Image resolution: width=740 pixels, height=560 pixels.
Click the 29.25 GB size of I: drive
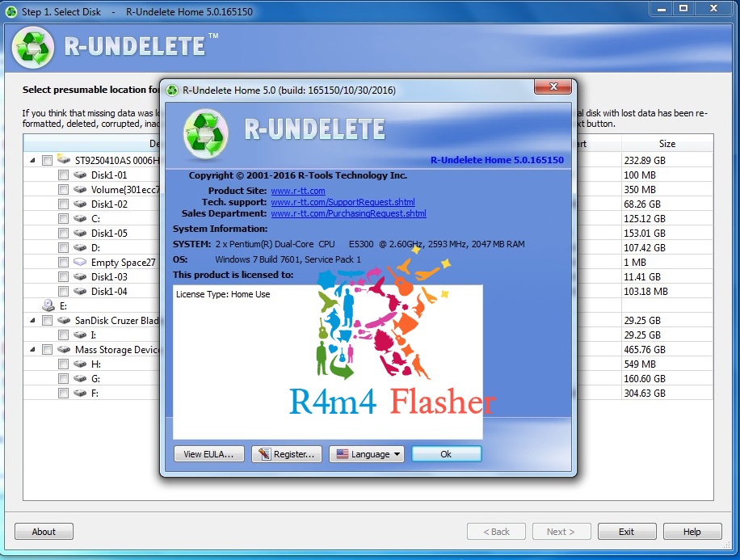tap(642, 335)
